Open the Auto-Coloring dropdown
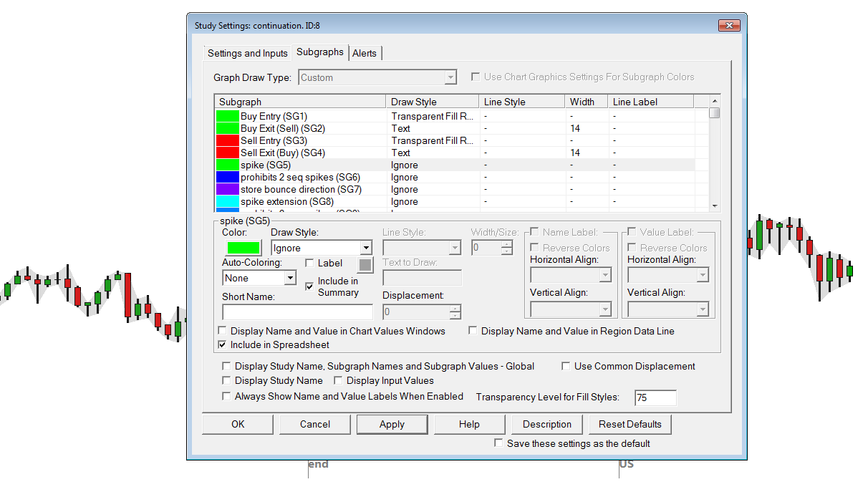This screenshot has width=868, height=492. tap(290, 278)
